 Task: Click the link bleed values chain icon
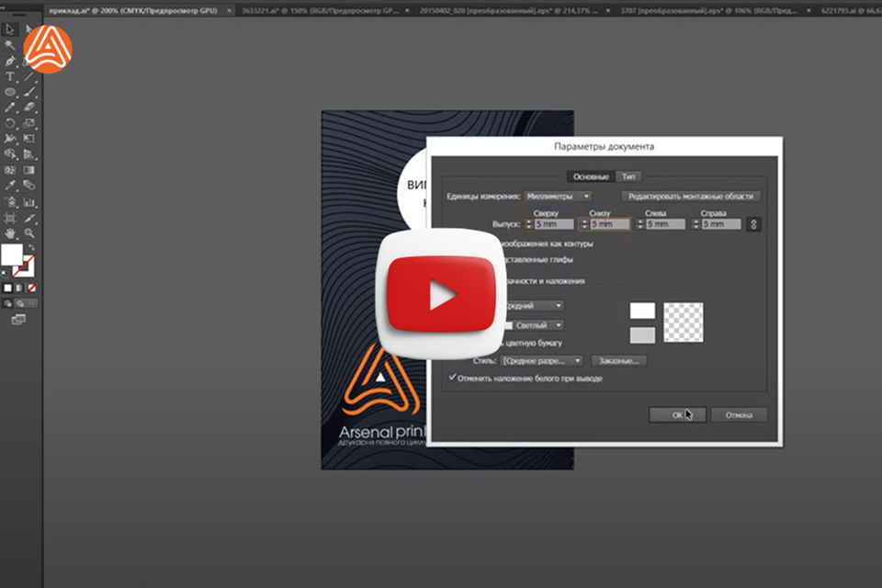[x=754, y=224]
